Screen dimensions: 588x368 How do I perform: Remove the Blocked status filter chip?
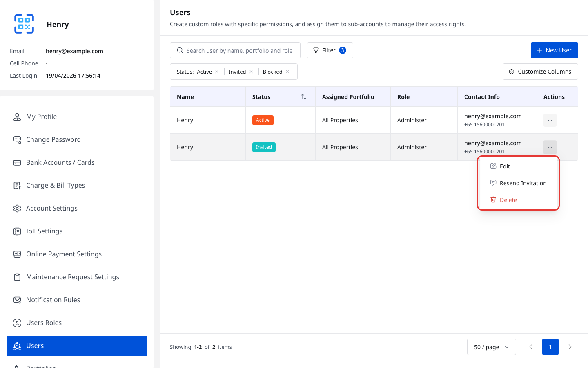[x=287, y=72]
